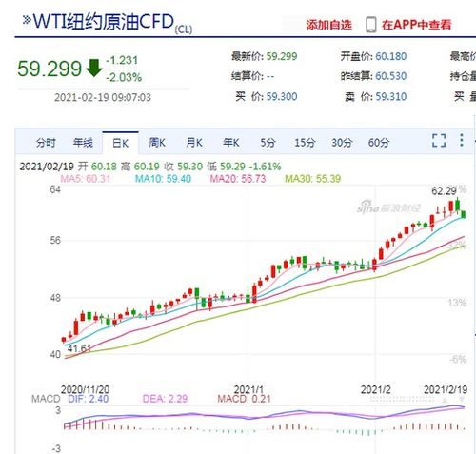
Task: Select the 60分 interval tab
Action: (379, 143)
